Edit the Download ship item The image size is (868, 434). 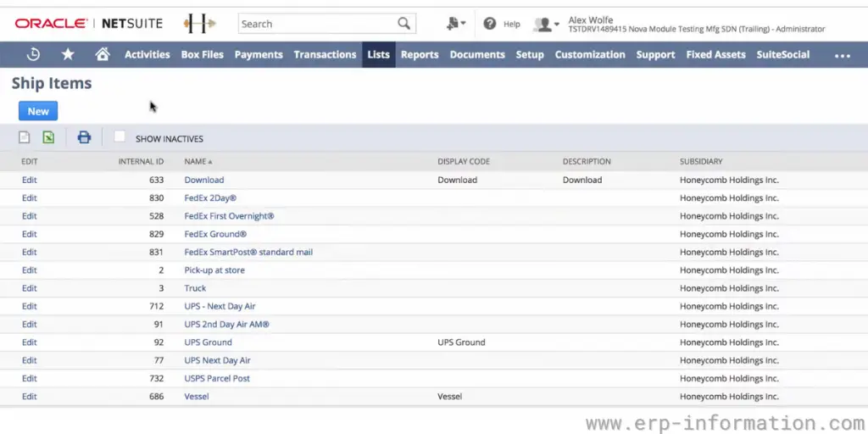pyautogui.click(x=30, y=180)
